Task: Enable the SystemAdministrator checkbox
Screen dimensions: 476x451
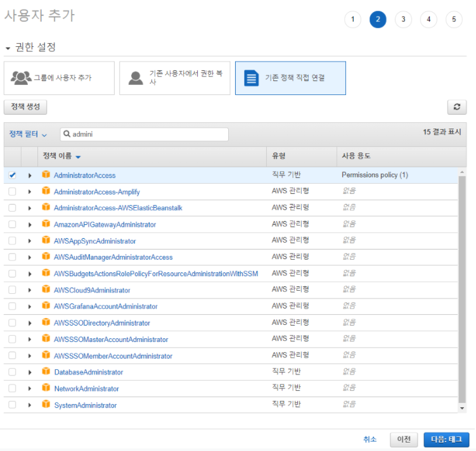Action: 12,405
